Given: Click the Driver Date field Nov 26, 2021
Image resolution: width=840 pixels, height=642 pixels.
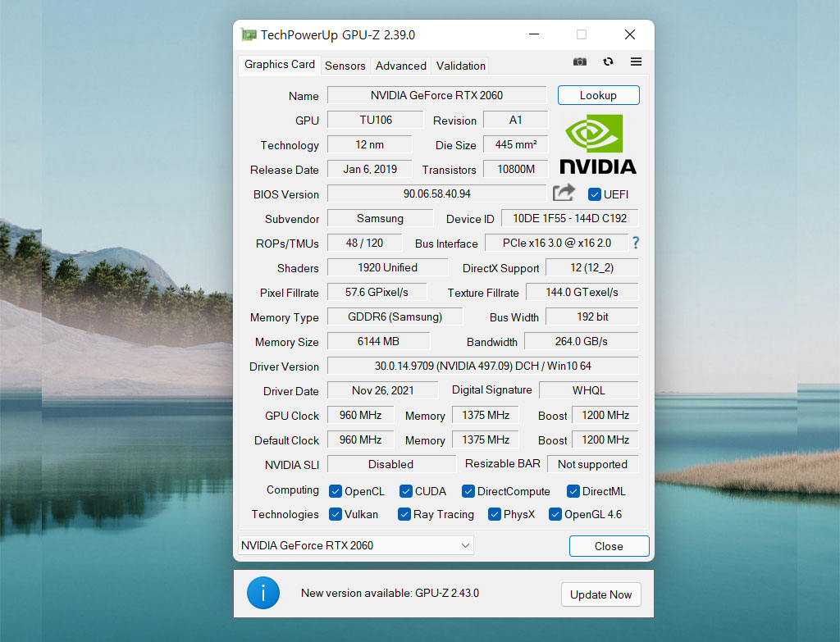Looking at the screenshot, I should (383, 390).
